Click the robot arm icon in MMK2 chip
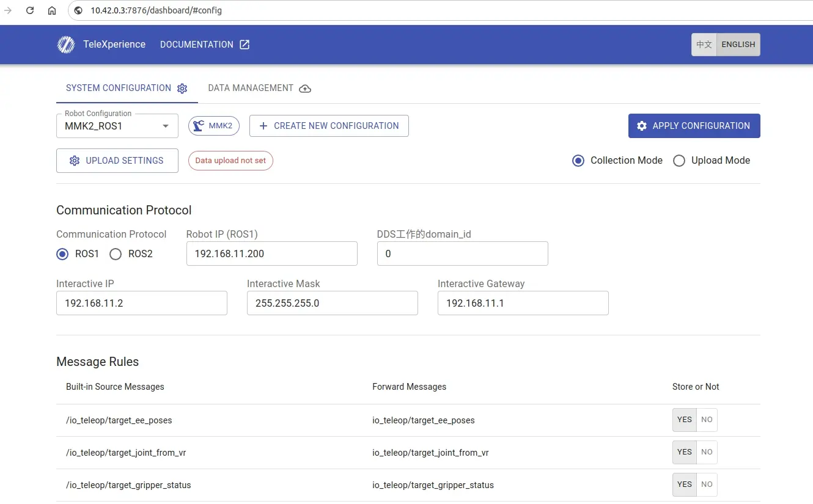The image size is (813, 504). click(x=199, y=126)
